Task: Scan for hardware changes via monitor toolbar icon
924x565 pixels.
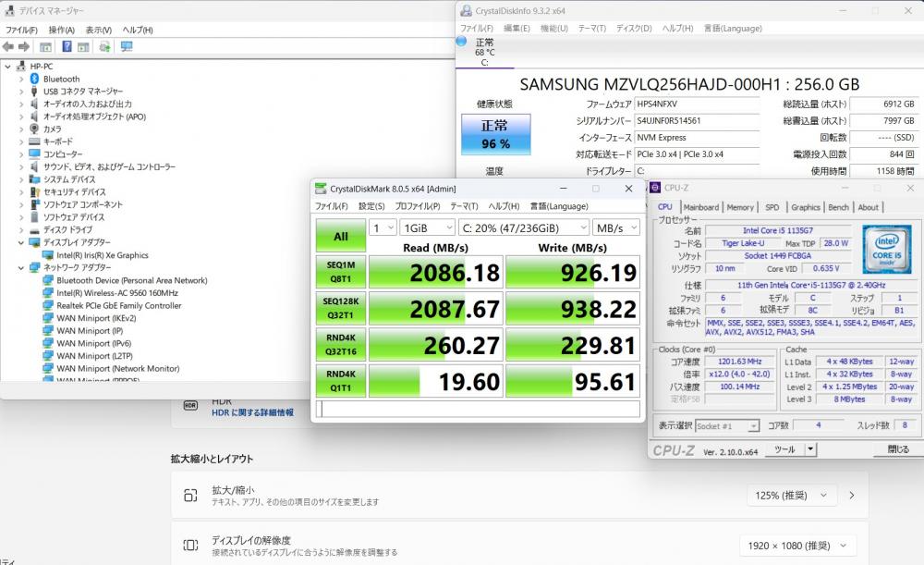Action: click(127, 46)
